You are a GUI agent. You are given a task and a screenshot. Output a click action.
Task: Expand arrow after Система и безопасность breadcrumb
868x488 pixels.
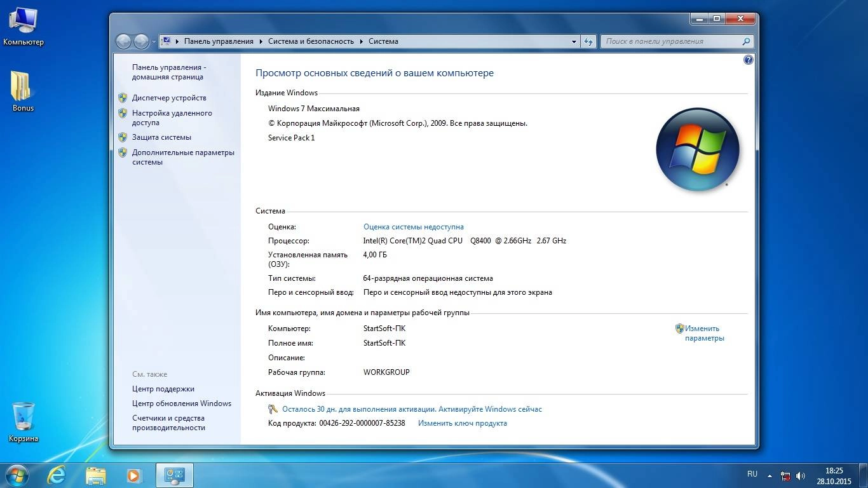(361, 41)
